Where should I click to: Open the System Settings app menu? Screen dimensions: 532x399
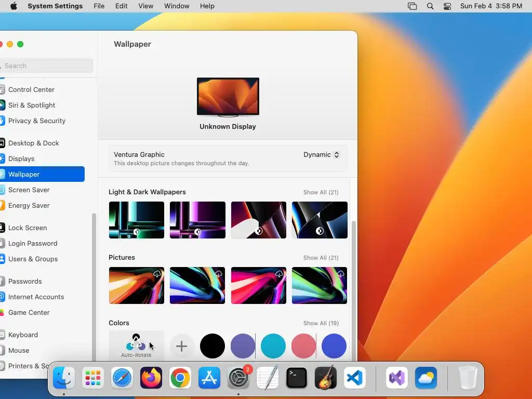[55, 6]
